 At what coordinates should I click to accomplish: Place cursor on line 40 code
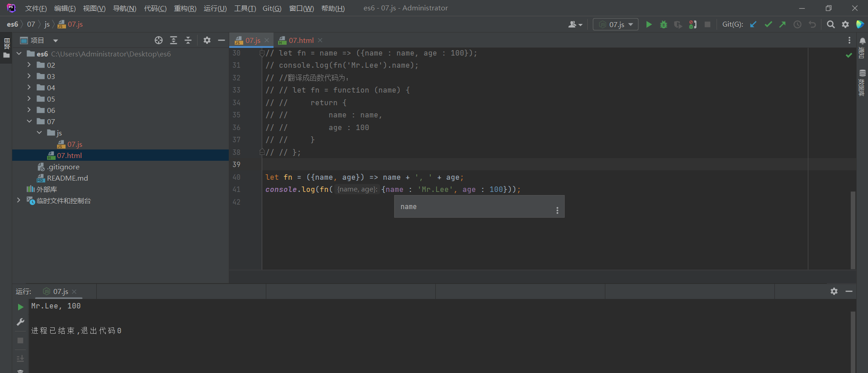click(x=364, y=177)
